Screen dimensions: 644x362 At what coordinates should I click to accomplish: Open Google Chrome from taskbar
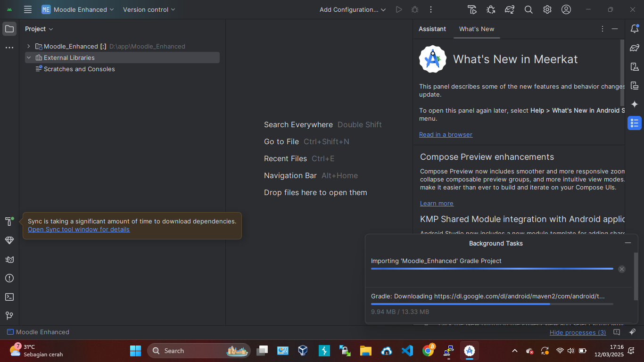tap(428, 351)
